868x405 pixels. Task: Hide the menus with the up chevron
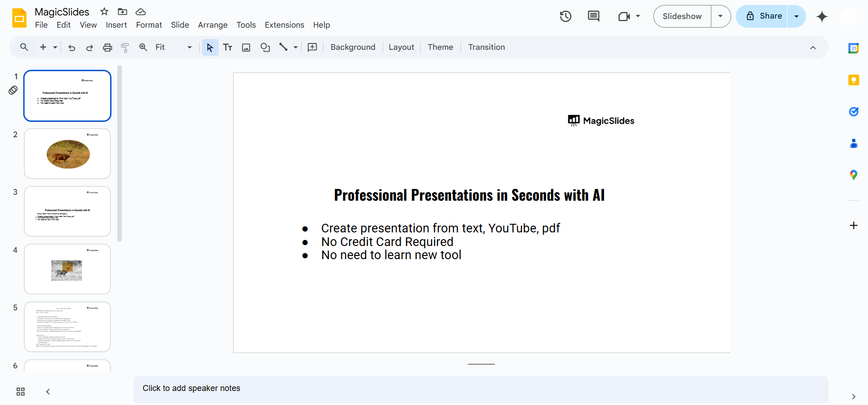[x=813, y=48]
